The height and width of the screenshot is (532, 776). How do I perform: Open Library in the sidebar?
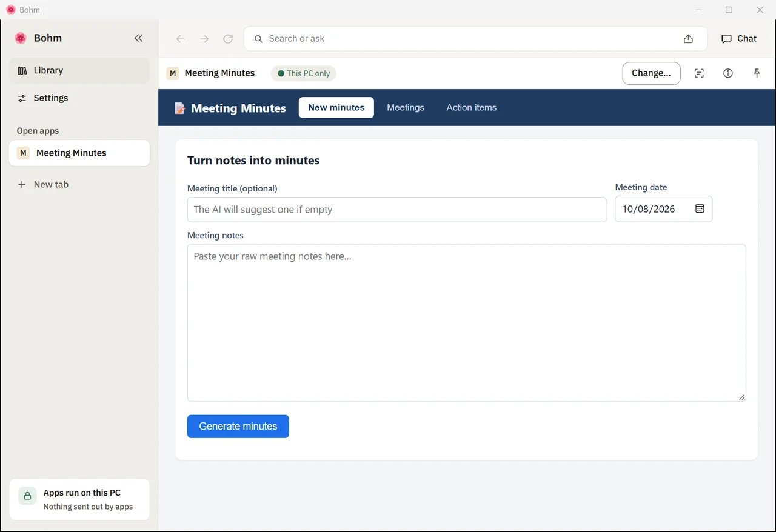(x=79, y=70)
